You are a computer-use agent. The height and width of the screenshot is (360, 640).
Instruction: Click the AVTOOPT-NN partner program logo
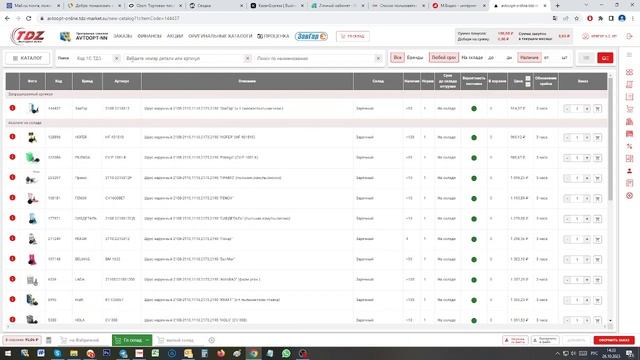84,36
